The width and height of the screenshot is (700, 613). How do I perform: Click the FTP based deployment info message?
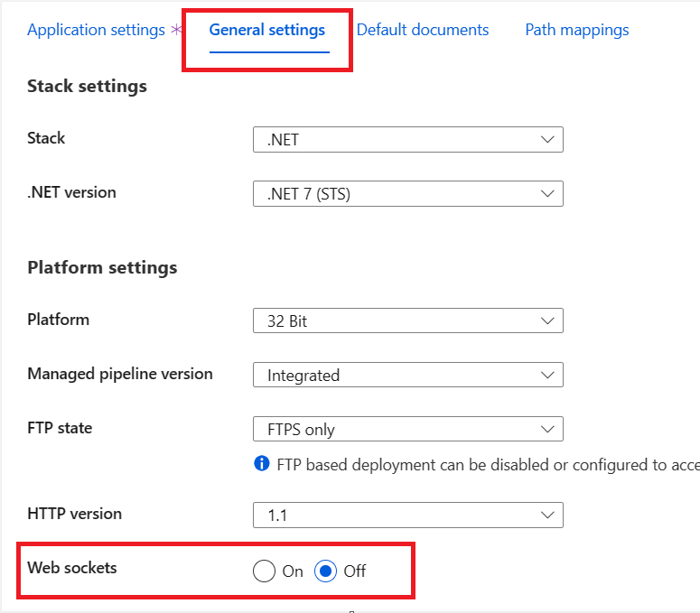coord(488,465)
